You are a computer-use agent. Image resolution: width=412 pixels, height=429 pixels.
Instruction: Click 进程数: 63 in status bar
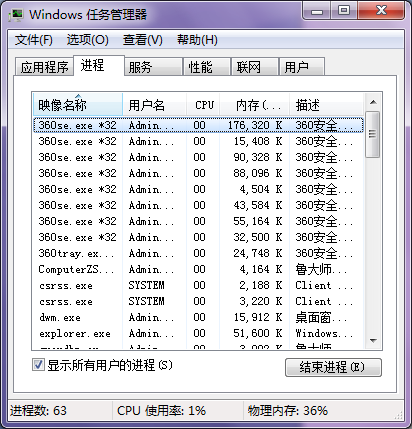point(38,411)
